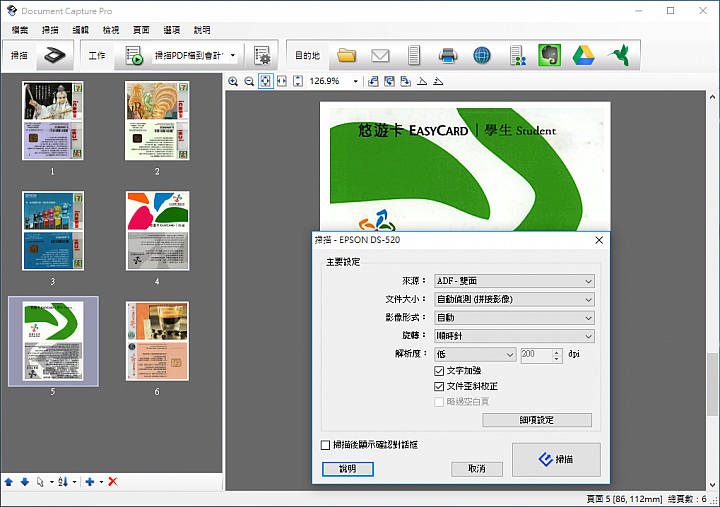The height and width of the screenshot is (507, 720).
Task: Move page down blue arrow
Action: point(25,482)
